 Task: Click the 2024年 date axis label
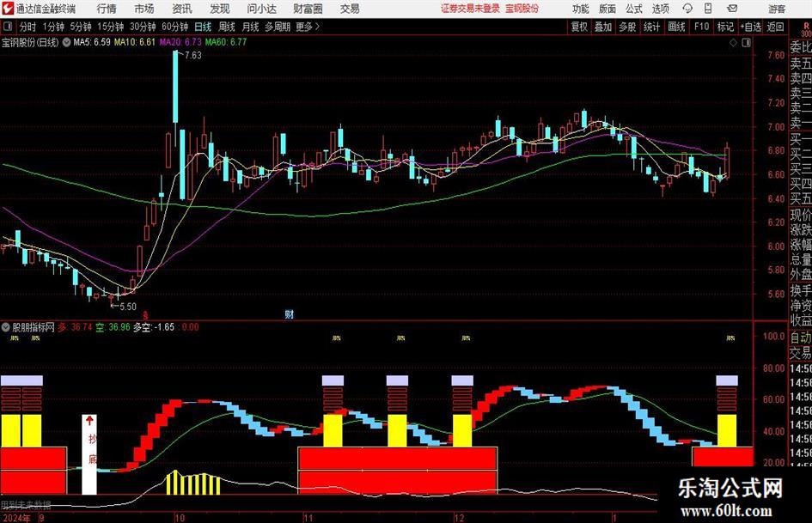(x=15, y=518)
